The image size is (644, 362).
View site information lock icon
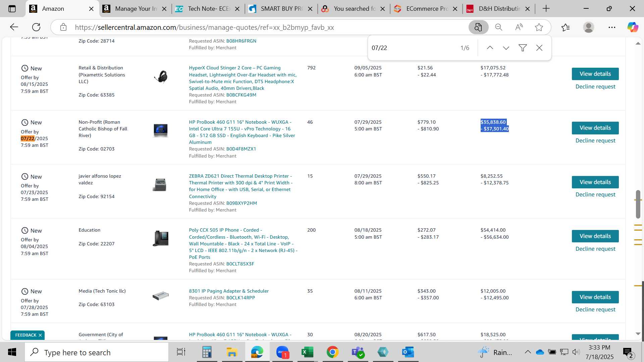(x=63, y=27)
